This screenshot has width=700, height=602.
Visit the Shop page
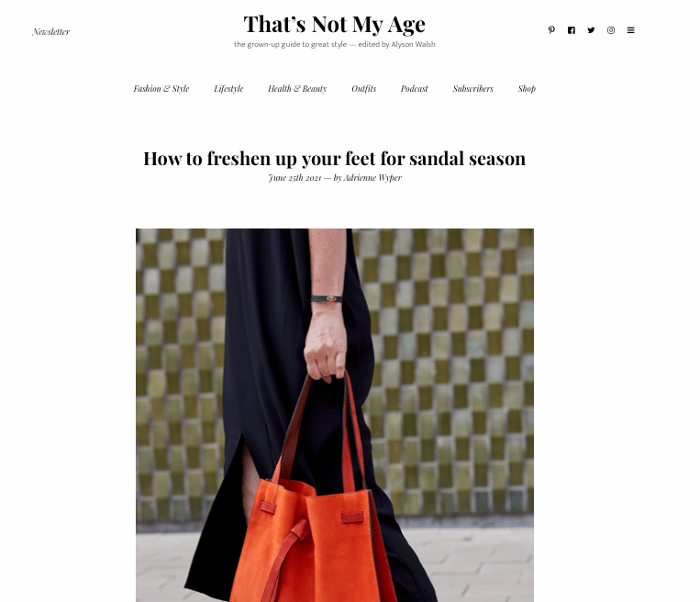(527, 88)
